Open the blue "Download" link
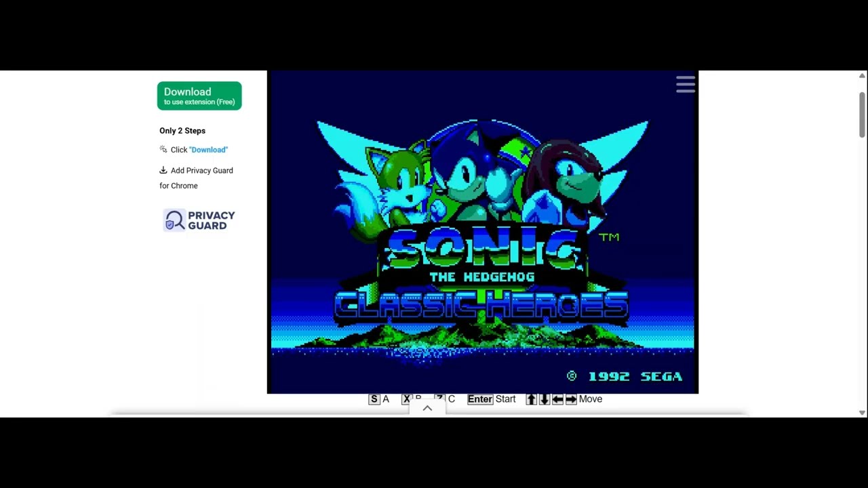The width and height of the screenshot is (868, 488). pos(209,150)
